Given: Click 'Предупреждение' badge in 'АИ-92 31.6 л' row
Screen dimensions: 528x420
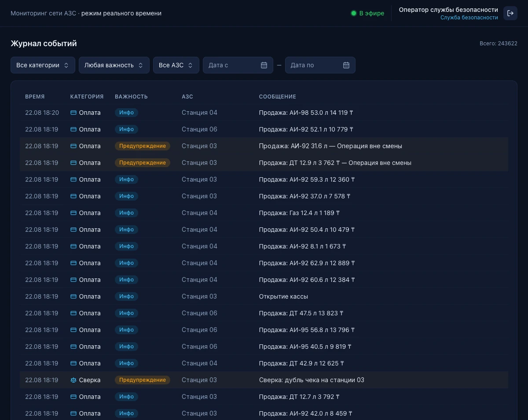Looking at the screenshot, I should (143, 146).
